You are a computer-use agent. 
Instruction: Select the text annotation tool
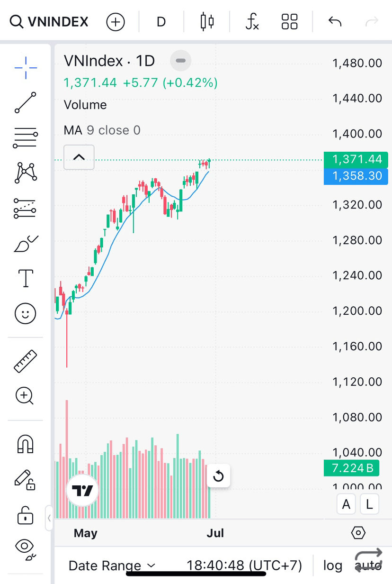click(x=26, y=278)
